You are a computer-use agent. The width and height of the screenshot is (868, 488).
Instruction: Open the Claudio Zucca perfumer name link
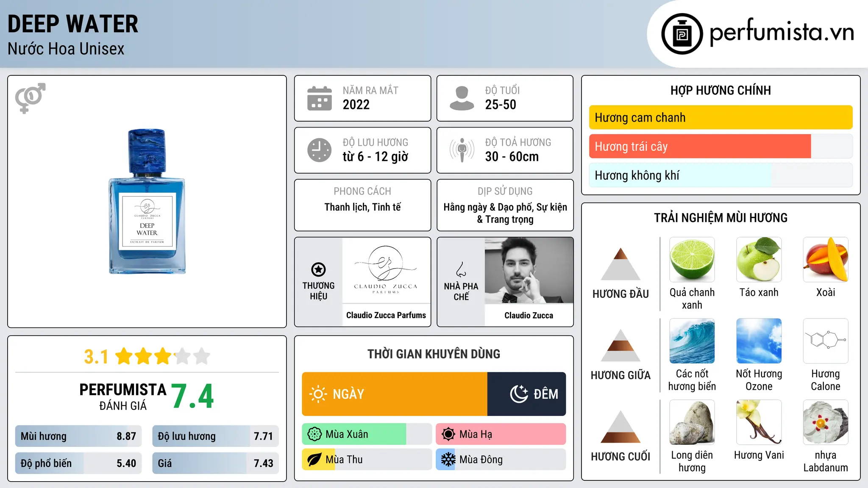[x=529, y=315]
